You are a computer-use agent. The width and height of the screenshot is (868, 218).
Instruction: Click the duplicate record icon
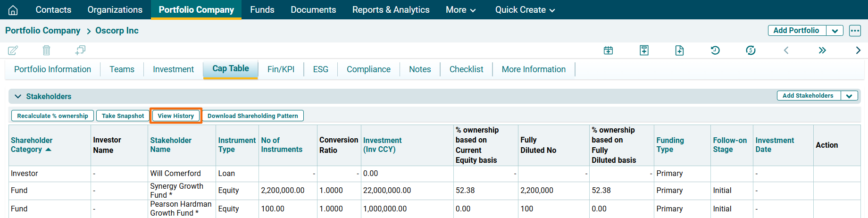pos(80,50)
